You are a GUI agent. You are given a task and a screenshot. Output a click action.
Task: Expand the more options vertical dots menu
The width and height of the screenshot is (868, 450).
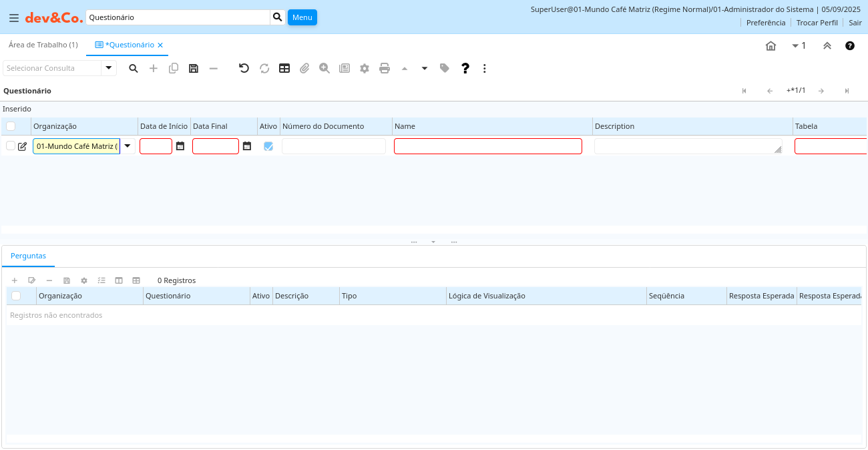485,68
